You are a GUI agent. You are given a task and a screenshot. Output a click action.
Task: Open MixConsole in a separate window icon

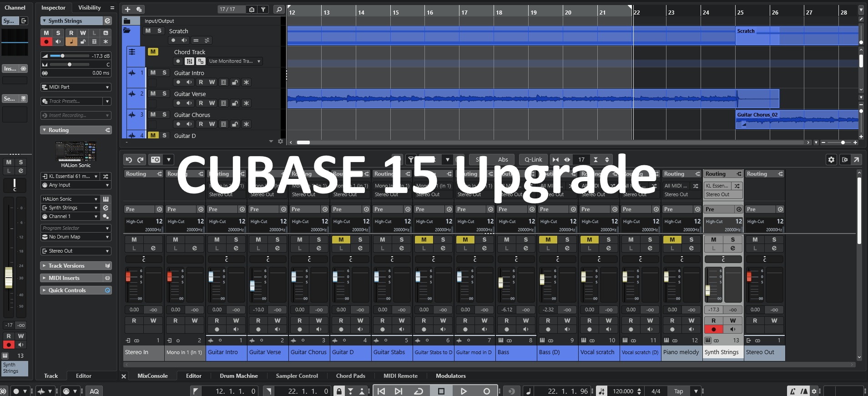[857, 160]
